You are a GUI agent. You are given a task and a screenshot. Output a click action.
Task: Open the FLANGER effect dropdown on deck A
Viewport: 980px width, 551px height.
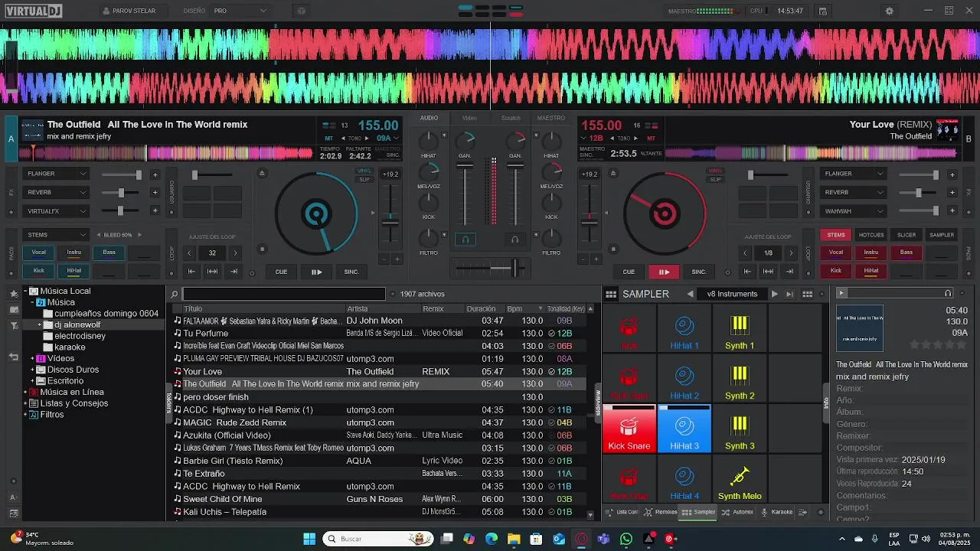coord(56,174)
